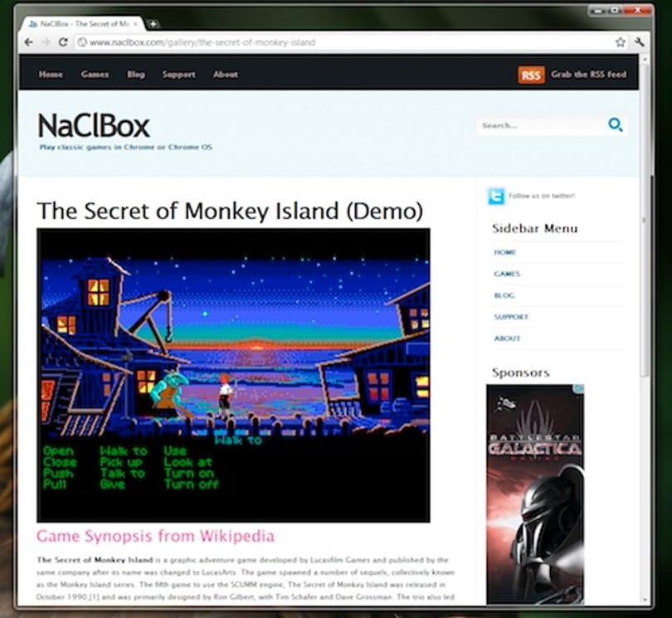The image size is (672, 618).
Task: Select the "Open" verb in the game
Action: (58, 451)
